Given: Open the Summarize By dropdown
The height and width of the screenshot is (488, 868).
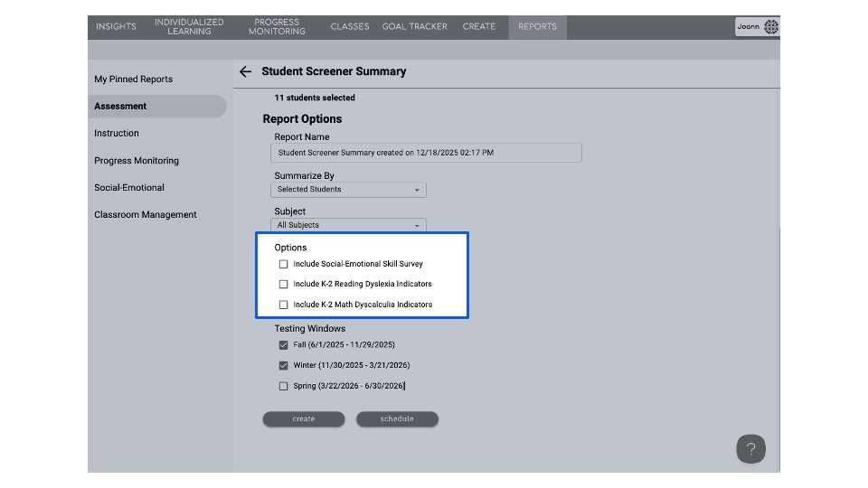Looking at the screenshot, I should 348,189.
